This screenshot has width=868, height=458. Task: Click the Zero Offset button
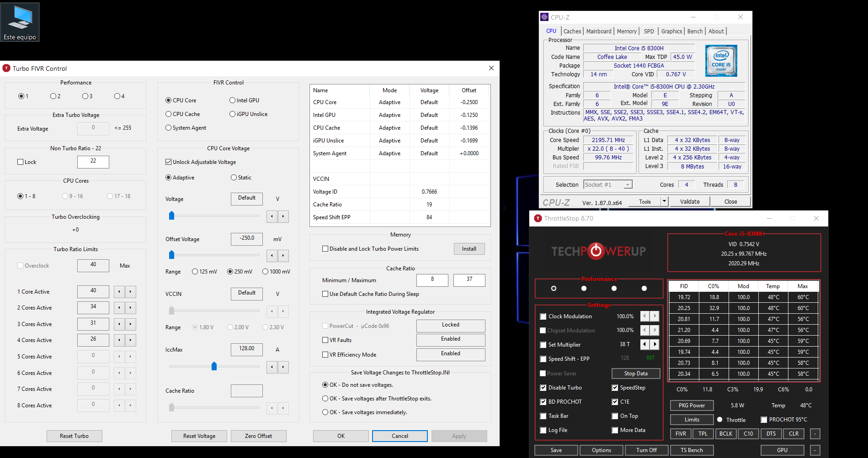pos(258,436)
